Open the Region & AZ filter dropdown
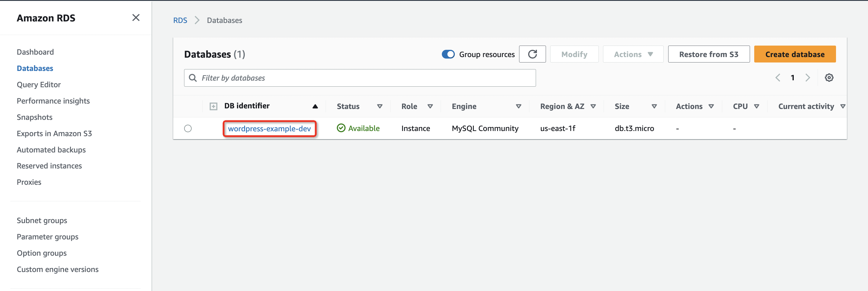 [x=594, y=106]
